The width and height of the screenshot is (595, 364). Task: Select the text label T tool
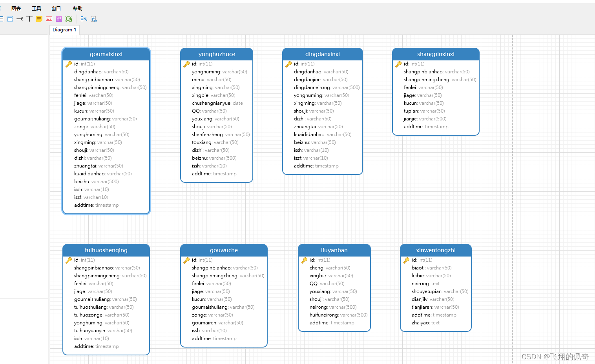29,19
